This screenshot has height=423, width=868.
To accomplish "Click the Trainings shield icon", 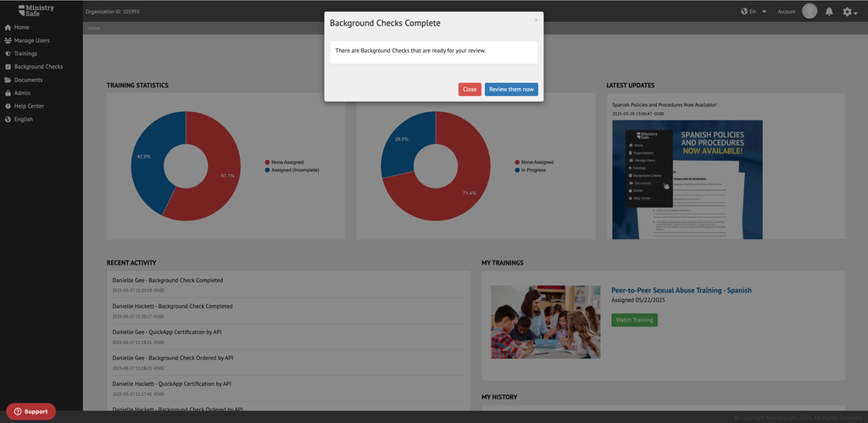I will tap(8, 53).
